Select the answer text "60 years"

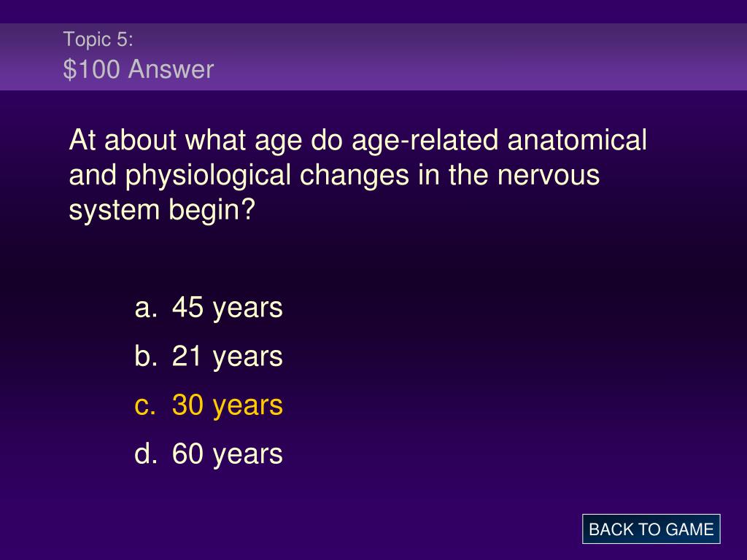228,454
